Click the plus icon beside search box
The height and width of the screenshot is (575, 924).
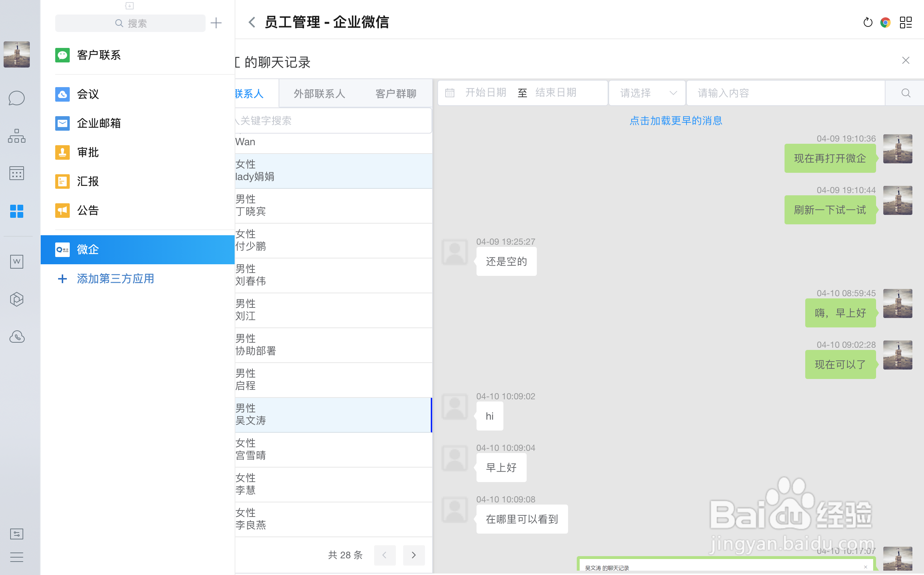coord(216,23)
